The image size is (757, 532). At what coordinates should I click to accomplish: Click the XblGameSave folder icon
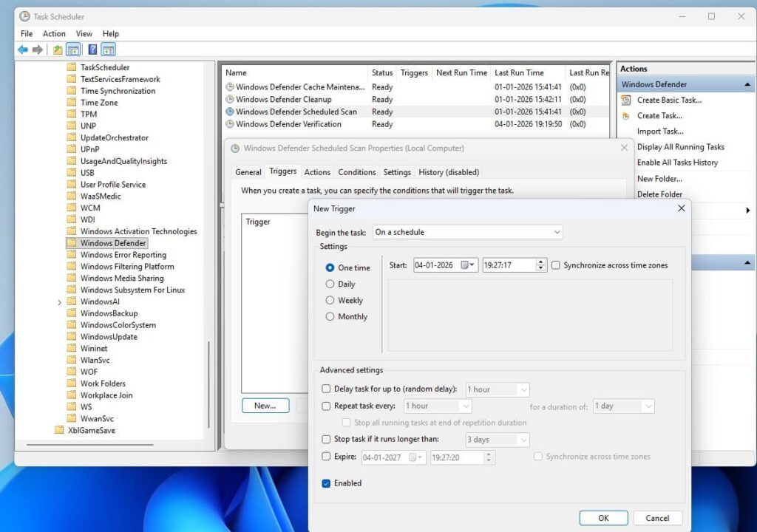tap(59, 430)
